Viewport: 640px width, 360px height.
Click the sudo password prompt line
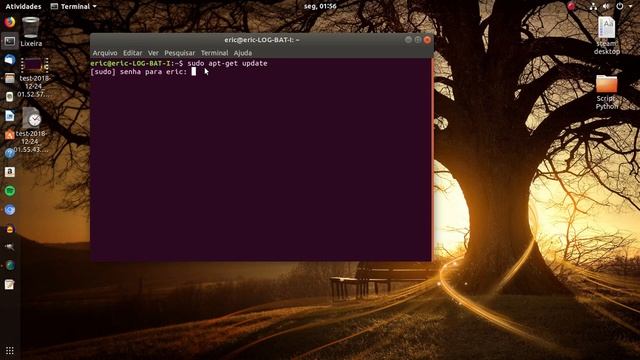[143, 72]
